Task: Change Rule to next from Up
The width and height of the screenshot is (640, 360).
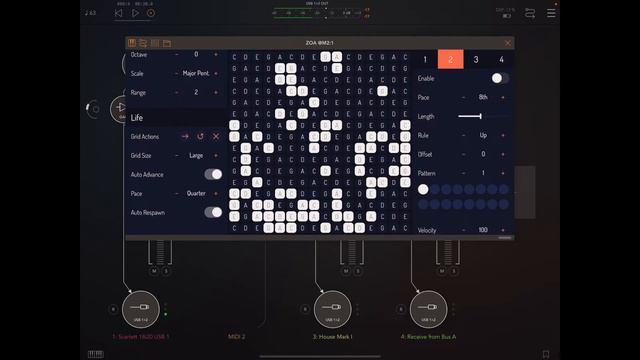Action: coord(503,135)
